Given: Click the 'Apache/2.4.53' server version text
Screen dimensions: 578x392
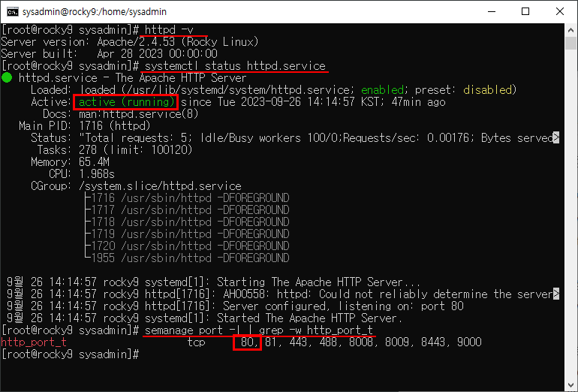Looking at the screenshot, I should tap(136, 41).
